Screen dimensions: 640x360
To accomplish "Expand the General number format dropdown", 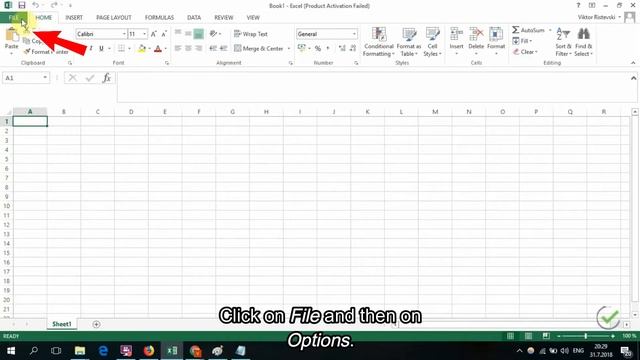I will (354, 34).
